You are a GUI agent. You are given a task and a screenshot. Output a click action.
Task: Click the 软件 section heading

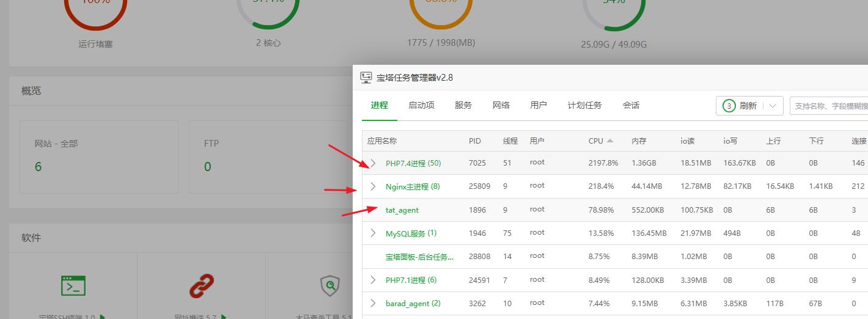tap(31, 238)
